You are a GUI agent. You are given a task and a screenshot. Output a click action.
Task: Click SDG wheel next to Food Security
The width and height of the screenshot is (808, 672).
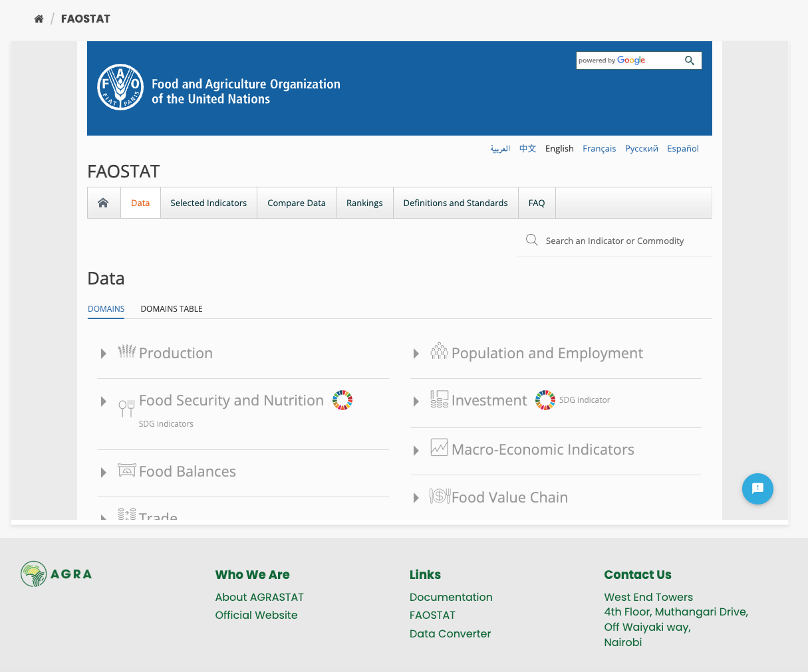[342, 400]
